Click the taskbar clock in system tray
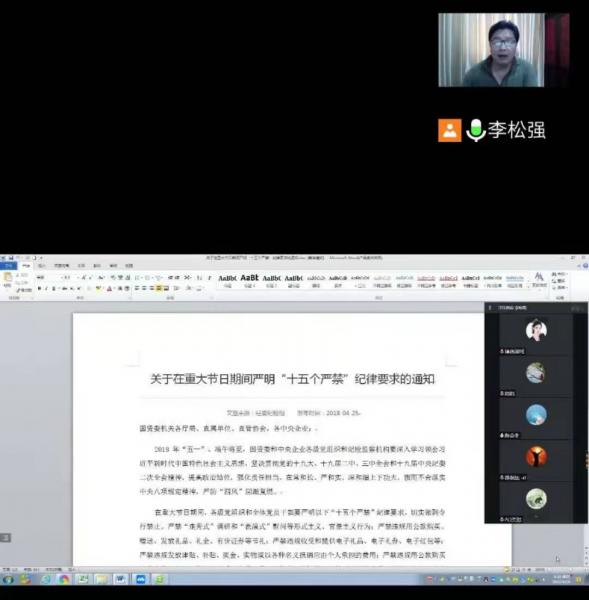The width and height of the screenshot is (589, 600). (x=561, y=579)
